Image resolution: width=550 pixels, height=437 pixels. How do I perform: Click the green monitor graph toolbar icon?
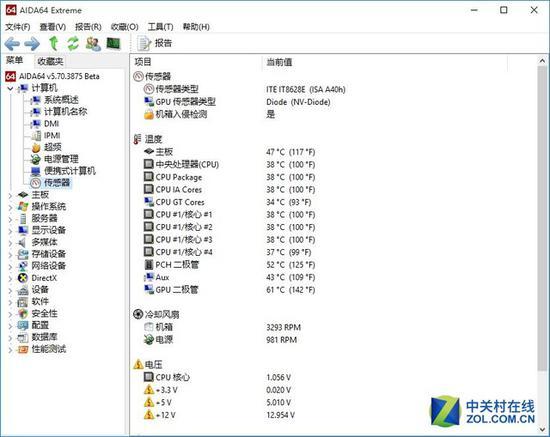tap(113, 43)
